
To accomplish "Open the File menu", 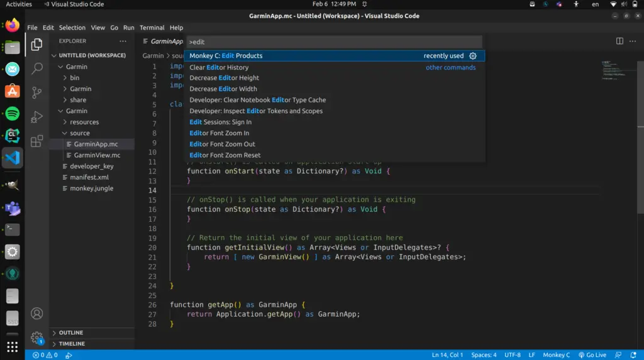I will [x=32, y=28].
